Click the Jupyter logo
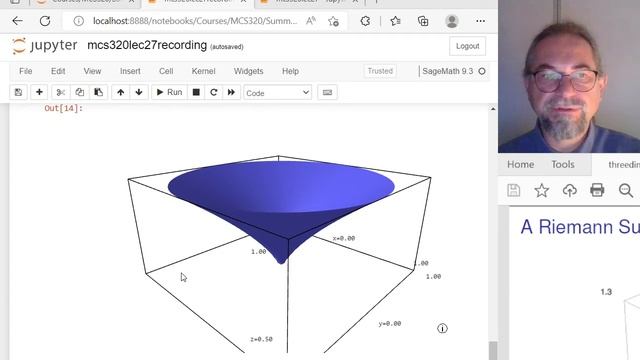 coord(44,46)
